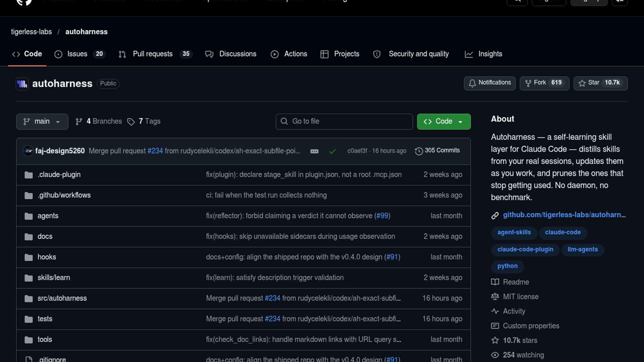Viewport: 644px width, 362px height.
Task: Open the skills/learn folder
Action: tap(54, 278)
